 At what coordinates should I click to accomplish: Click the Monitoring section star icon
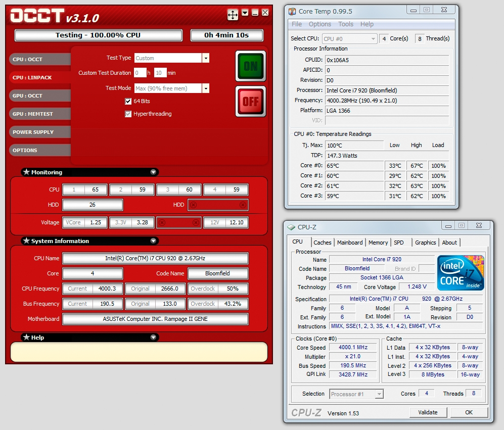26,172
